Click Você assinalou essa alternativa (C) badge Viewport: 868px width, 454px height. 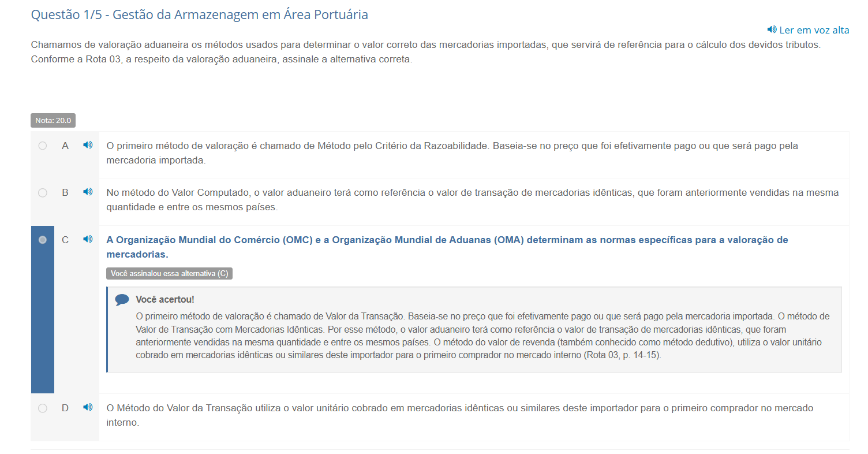click(169, 274)
